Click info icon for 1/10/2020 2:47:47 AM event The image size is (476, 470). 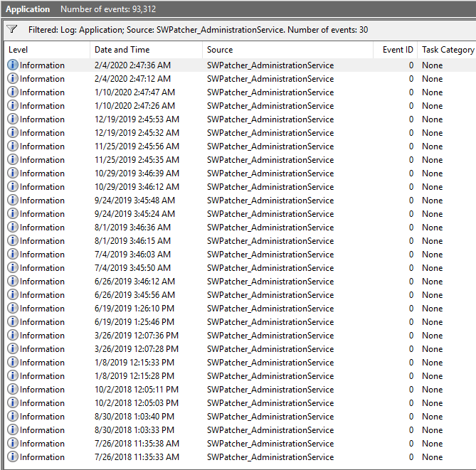[12, 92]
